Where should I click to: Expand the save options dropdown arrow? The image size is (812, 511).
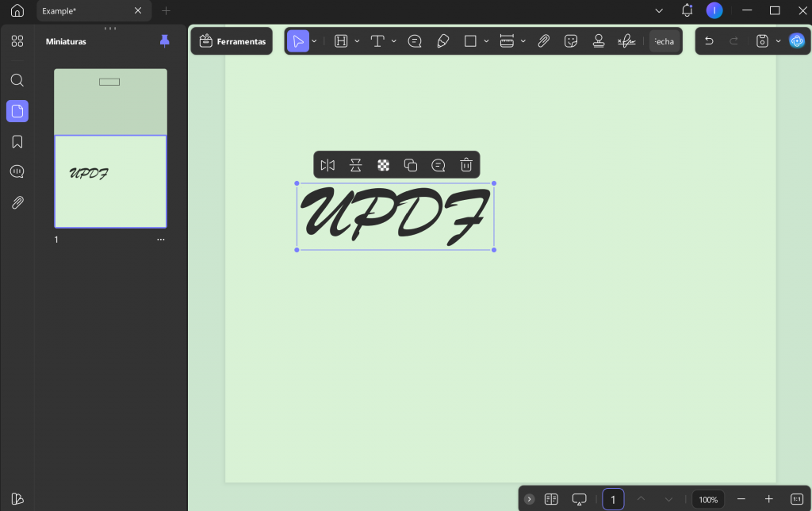(779, 41)
